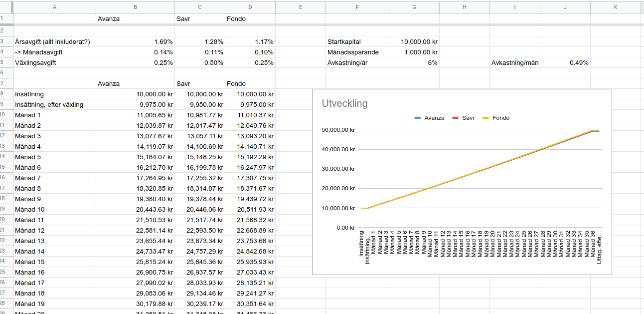Select the Månadssparande value 1,000.00 kr cell

pos(414,52)
